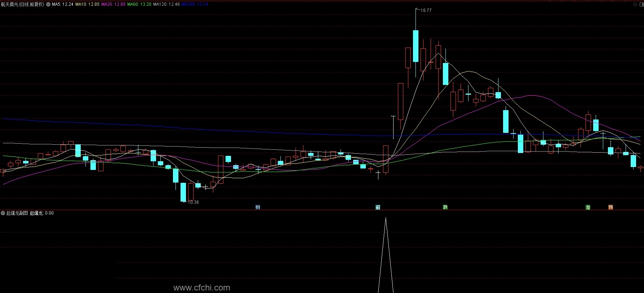Click the diamond icon in the chart corner
The height and width of the screenshot is (293, 644).
(x=635, y=4)
